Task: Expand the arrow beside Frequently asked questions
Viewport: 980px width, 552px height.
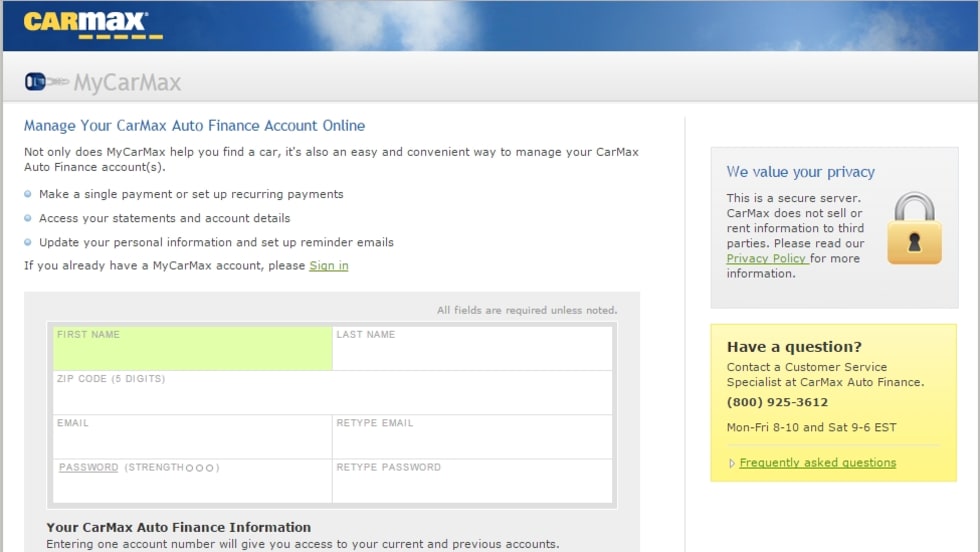Action: [732, 463]
